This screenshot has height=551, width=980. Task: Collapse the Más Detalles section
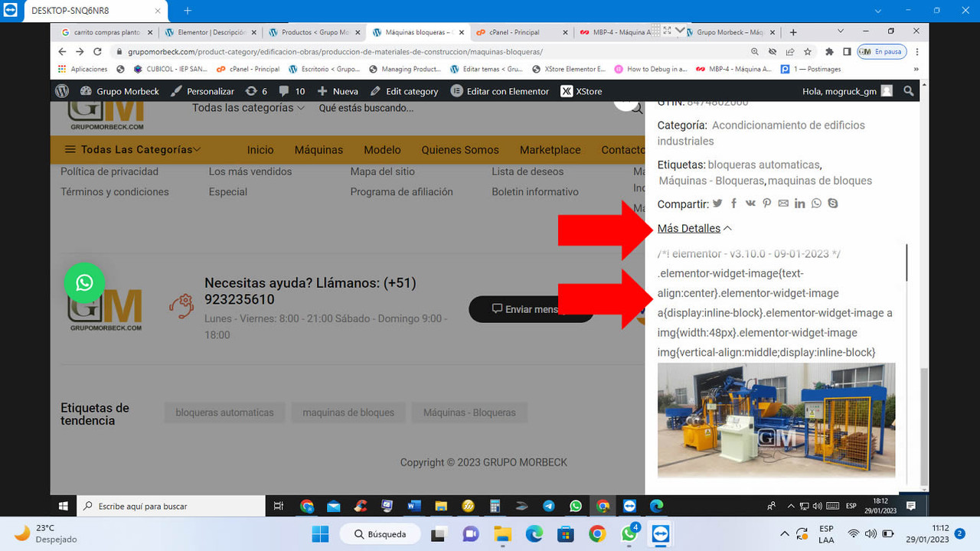(x=694, y=228)
